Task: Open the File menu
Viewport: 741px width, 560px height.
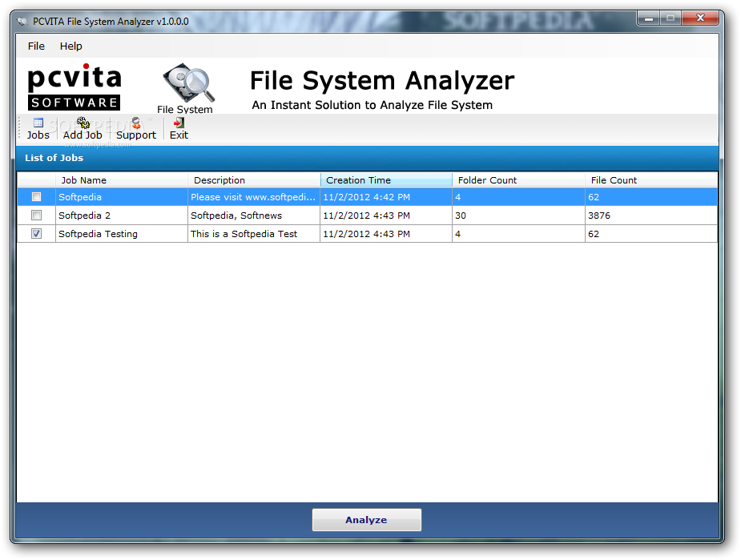Action: coord(36,46)
